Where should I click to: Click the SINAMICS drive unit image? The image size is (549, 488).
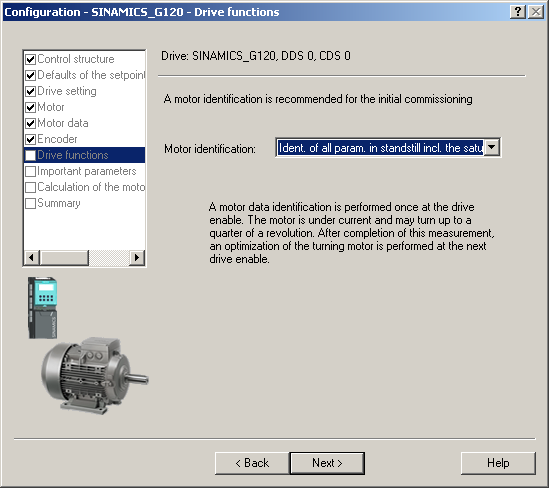click(x=42, y=307)
